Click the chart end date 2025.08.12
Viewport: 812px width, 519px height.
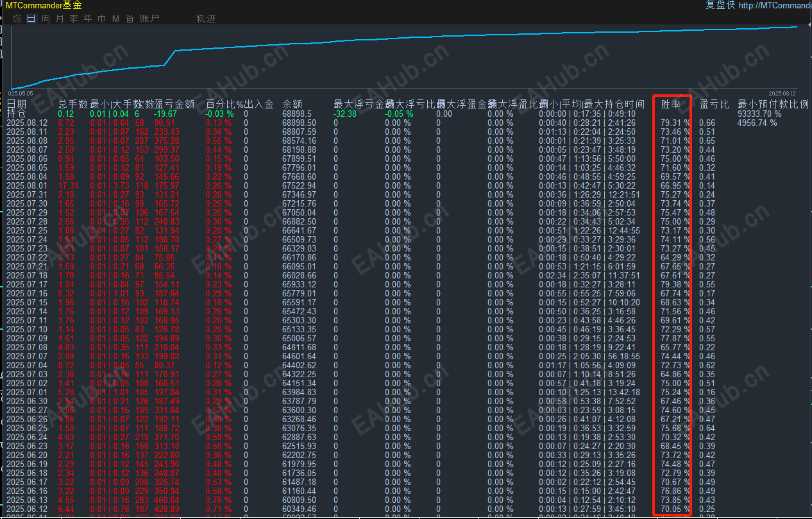782,93
